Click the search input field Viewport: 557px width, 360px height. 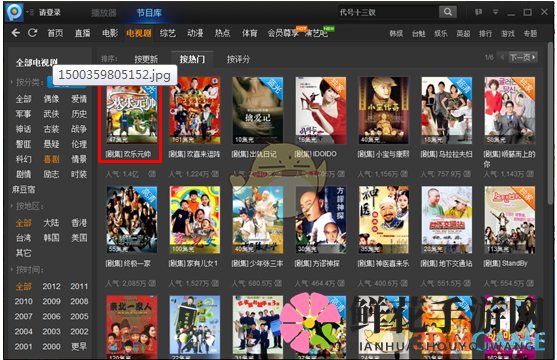pos(388,12)
